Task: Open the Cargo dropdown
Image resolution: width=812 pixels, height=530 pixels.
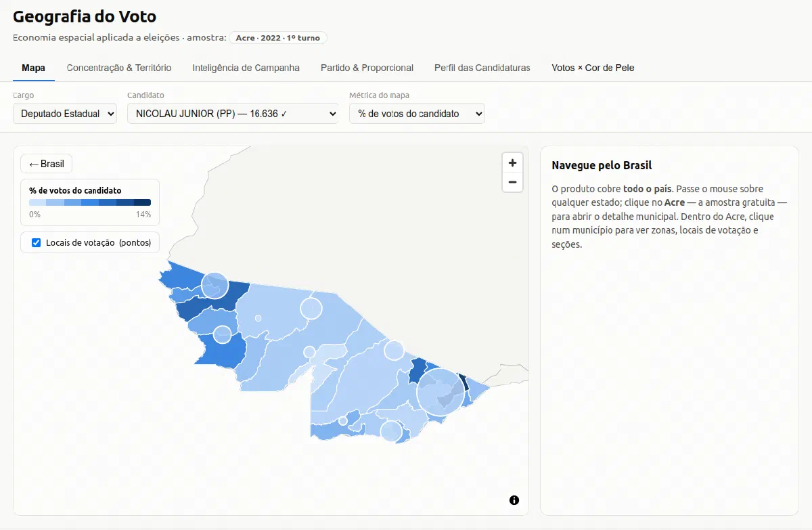Action: [x=65, y=114]
